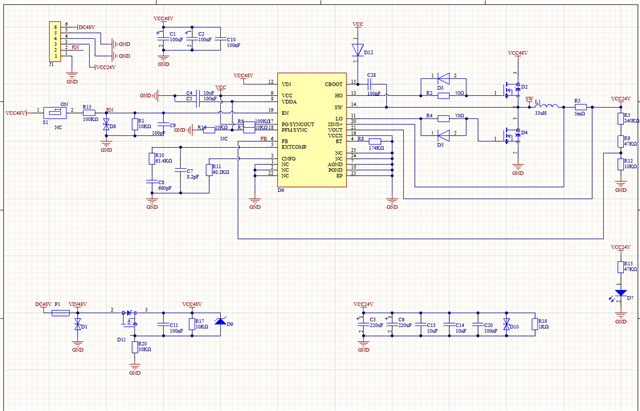This screenshot has width=640, height=411.
Task: Select capacitor C14 10uF
Action: pos(449,324)
